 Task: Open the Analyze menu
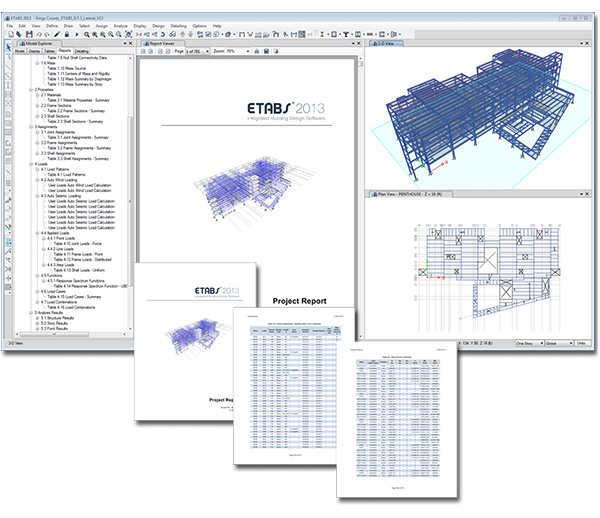[121, 26]
